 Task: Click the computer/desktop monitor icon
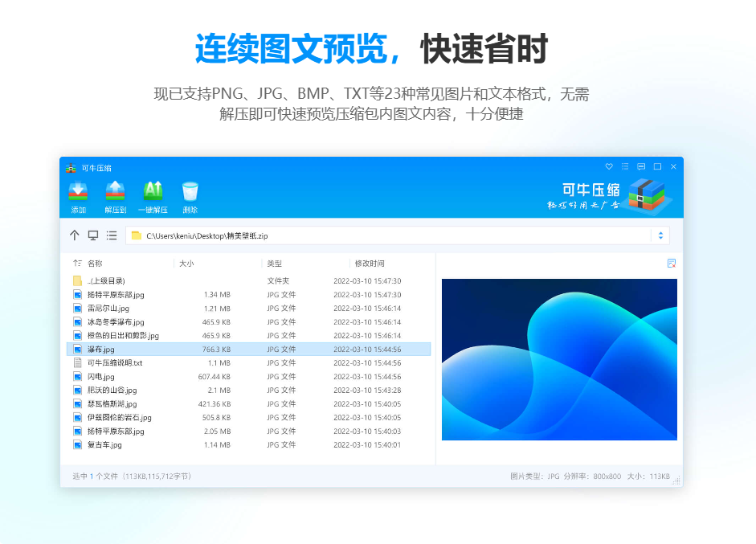coord(93,235)
